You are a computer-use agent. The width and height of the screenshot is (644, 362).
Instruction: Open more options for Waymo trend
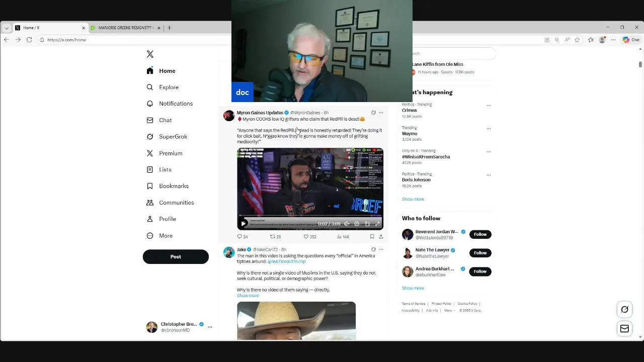coord(489,129)
